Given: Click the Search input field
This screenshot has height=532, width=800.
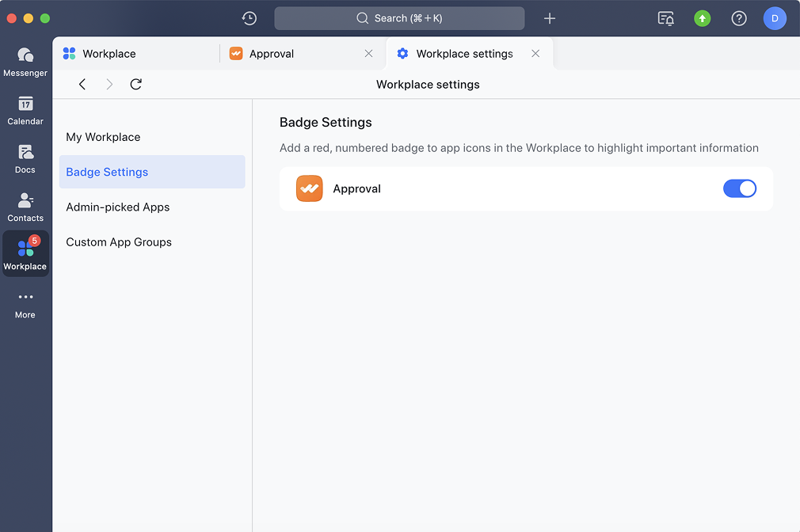Looking at the screenshot, I should pyautogui.click(x=399, y=18).
